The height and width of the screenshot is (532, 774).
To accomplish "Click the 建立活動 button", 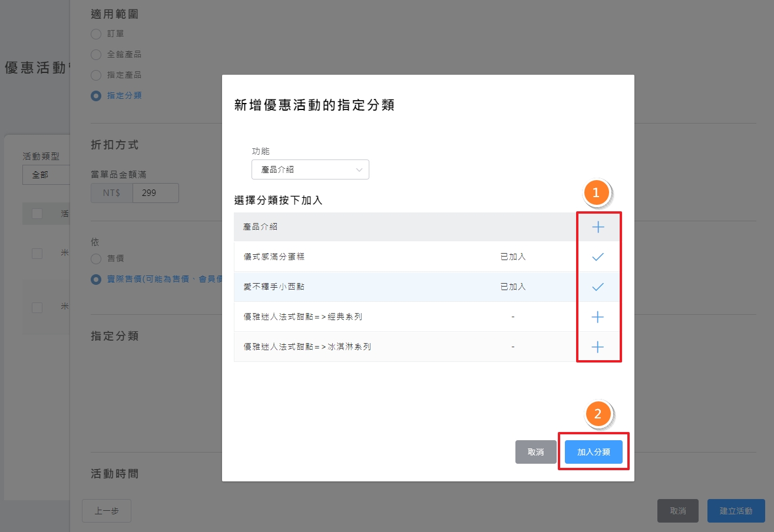I will click(x=736, y=511).
